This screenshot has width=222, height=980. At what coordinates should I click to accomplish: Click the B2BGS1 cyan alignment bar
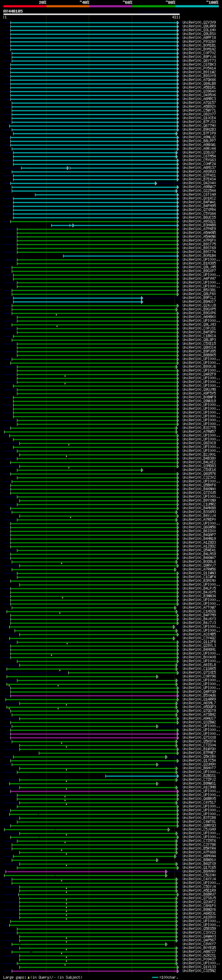click(141, 776)
